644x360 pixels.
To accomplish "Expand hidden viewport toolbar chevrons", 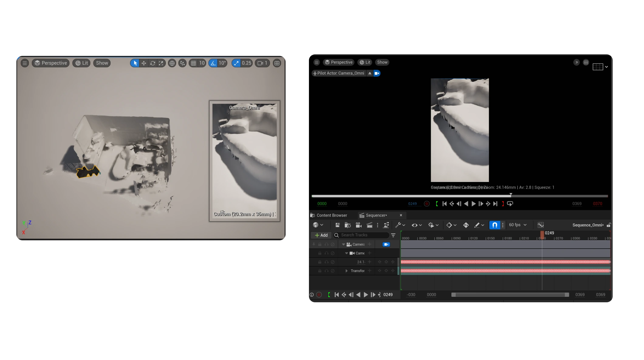I will pos(576,62).
